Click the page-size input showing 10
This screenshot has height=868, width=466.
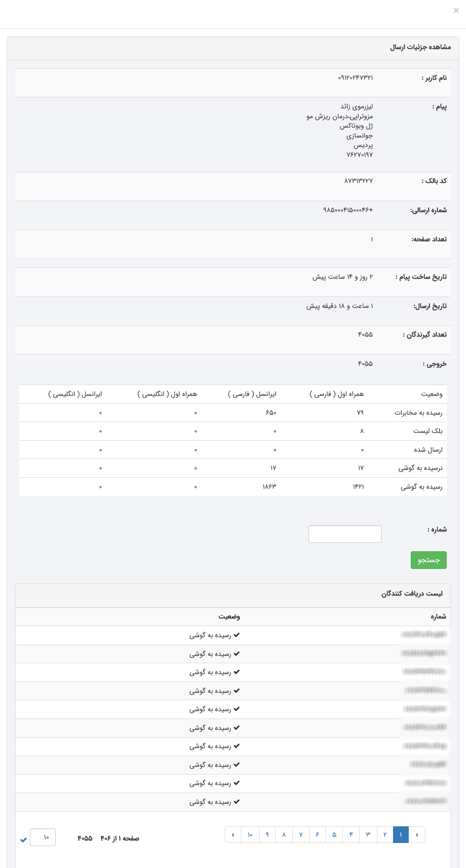(43, 837)
